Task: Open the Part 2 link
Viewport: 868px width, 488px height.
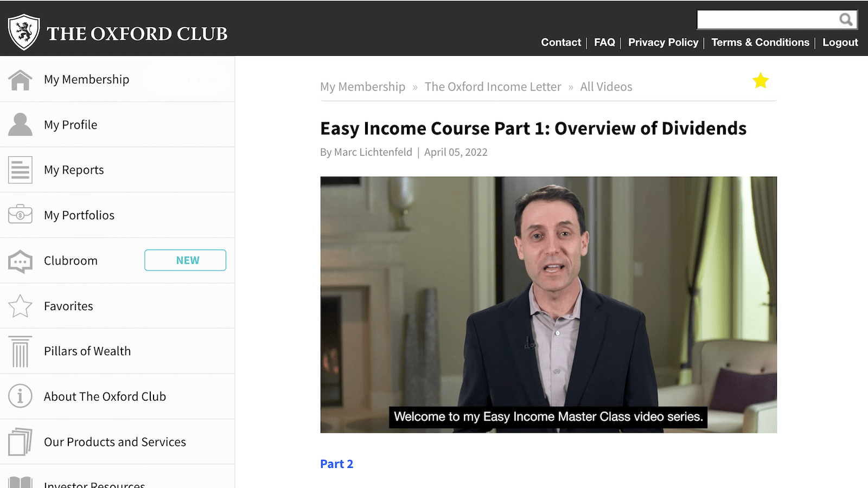Action: pos(336,464)
